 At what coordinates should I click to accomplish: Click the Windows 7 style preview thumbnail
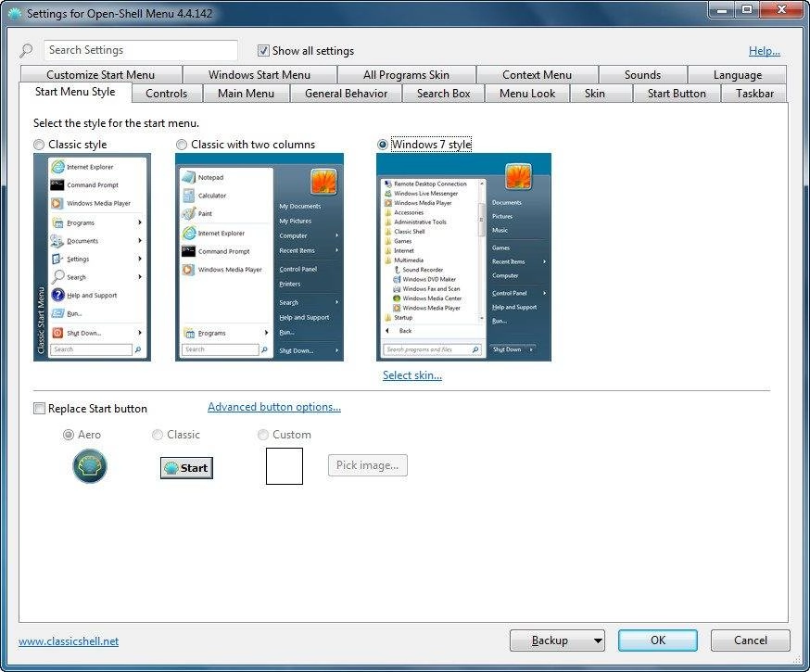coord(464,258)
